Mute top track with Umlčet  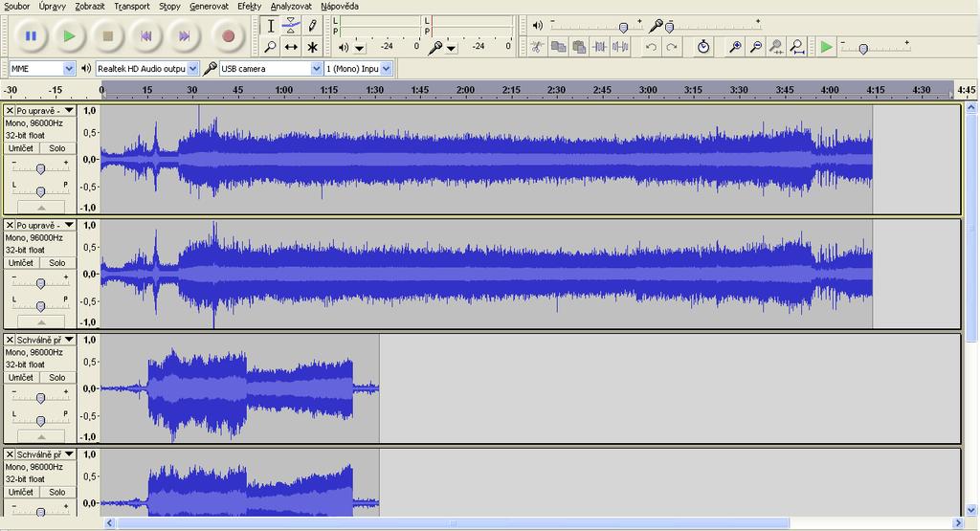[21, 148]
